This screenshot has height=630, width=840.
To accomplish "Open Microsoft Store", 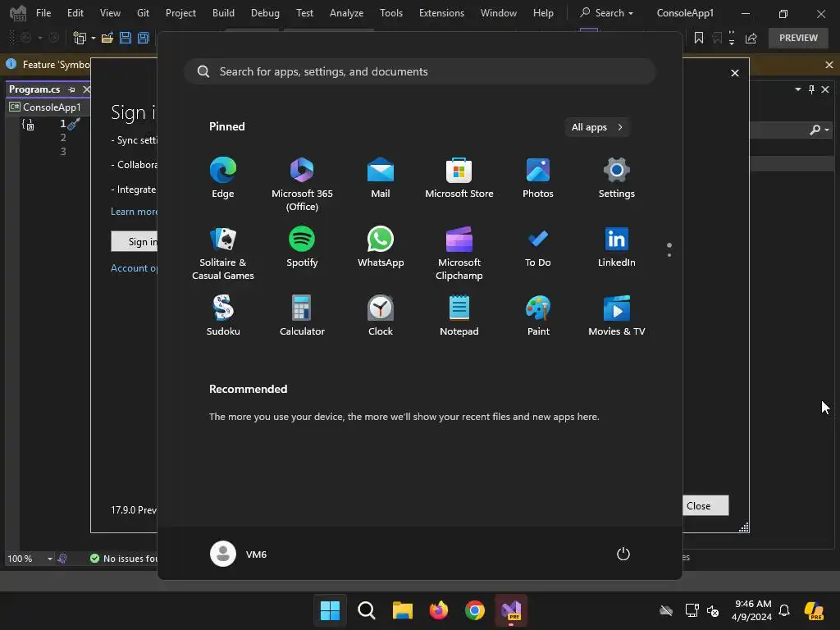I will click(459, 178).
